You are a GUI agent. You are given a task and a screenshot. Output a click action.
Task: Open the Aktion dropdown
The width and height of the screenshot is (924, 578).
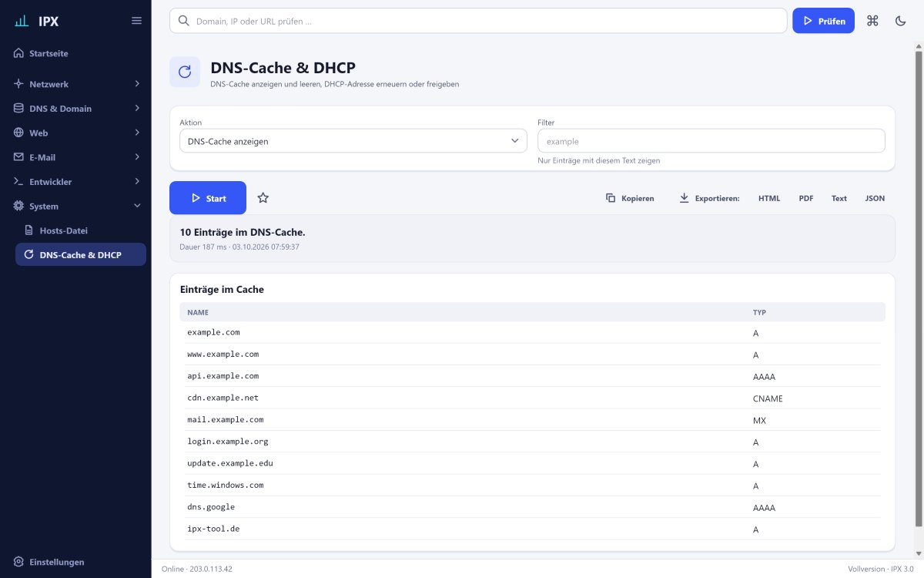point(353,141)
